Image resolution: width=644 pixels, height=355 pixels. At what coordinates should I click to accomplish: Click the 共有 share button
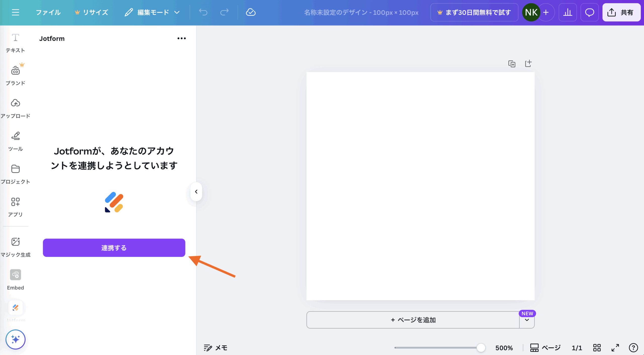621,12
